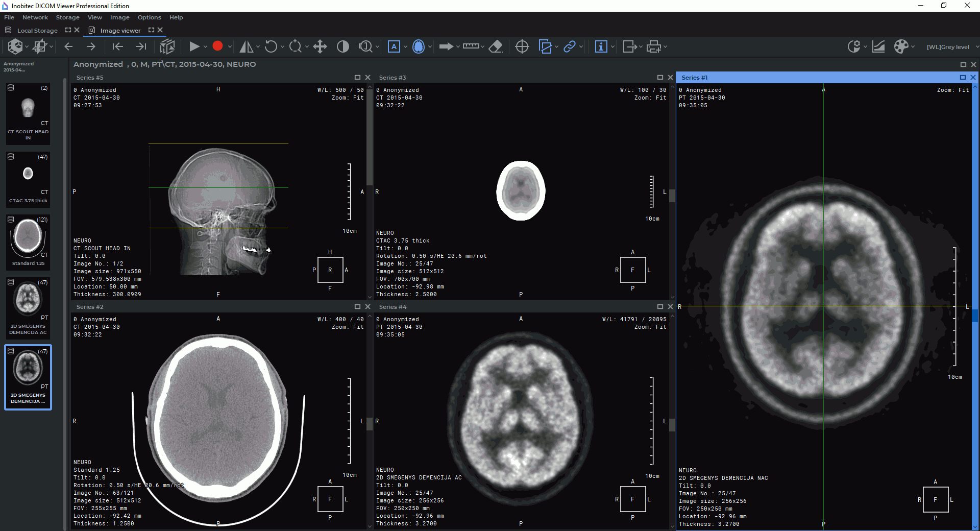Click the crosshair target tool icon
Viewport: 980px width, 531px height.
click(522, 47)
